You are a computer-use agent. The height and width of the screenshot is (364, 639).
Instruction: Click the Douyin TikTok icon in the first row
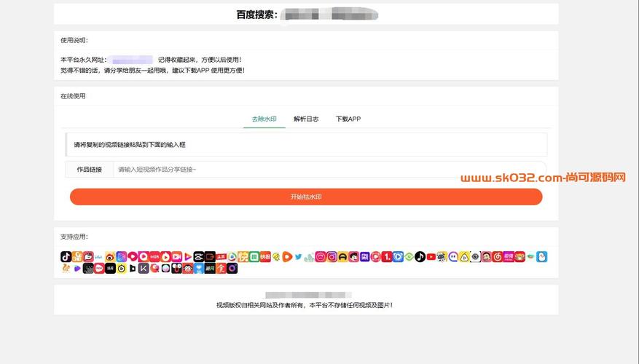[x=66, y=256]
